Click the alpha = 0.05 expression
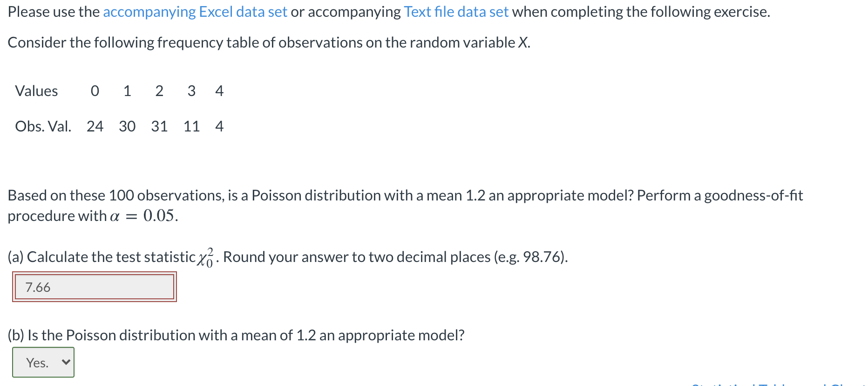Image resolution: width=868 pixels, height=386 pixels. (143, 216)
